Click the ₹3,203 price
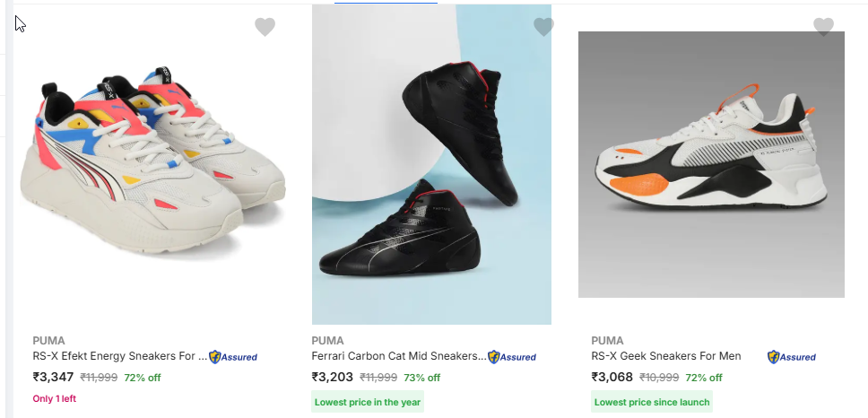 tap(332, 378)
